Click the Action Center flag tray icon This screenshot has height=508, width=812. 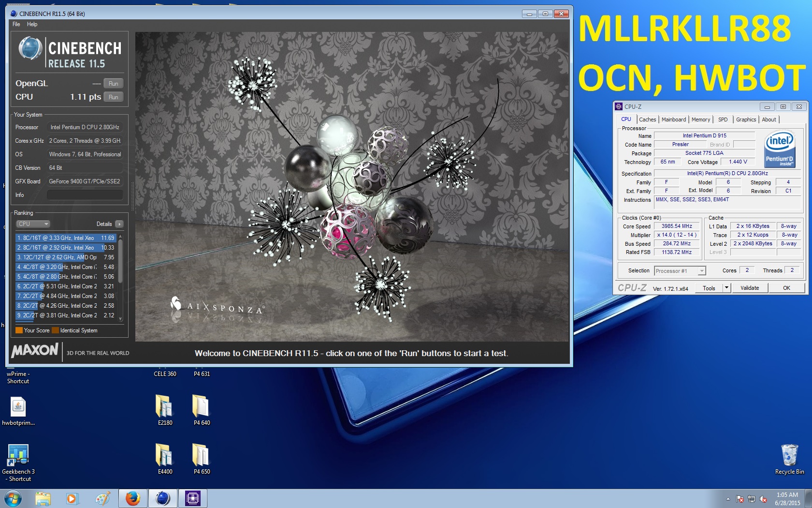point(740,499)
